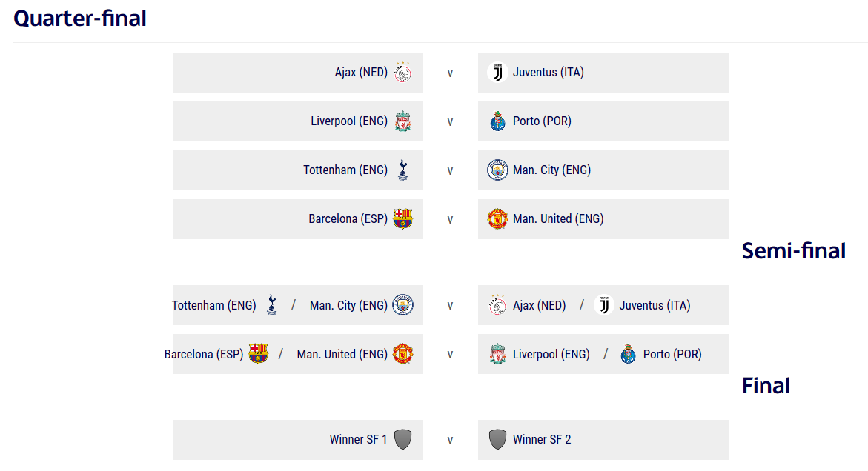The height and width of the screenshot is (471, 868).
Task: Open Juventus (ITA) link in quarter-final
Action: point(548,73)
